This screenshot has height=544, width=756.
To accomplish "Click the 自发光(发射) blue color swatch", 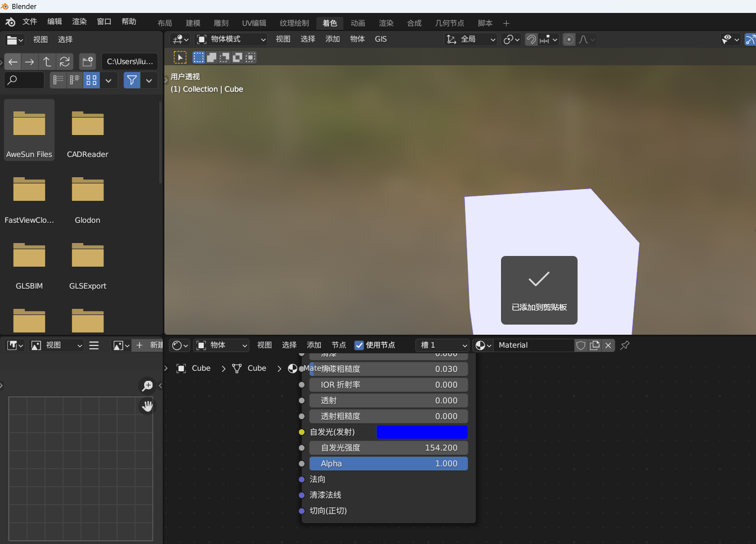I will coord(422,432).
